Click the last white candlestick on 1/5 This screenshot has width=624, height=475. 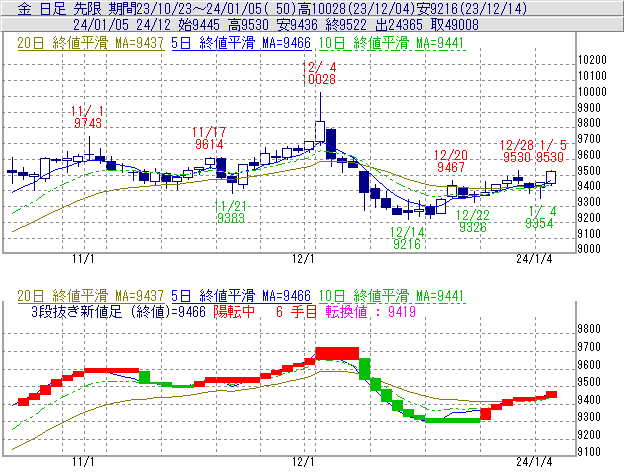coord(551,177)
